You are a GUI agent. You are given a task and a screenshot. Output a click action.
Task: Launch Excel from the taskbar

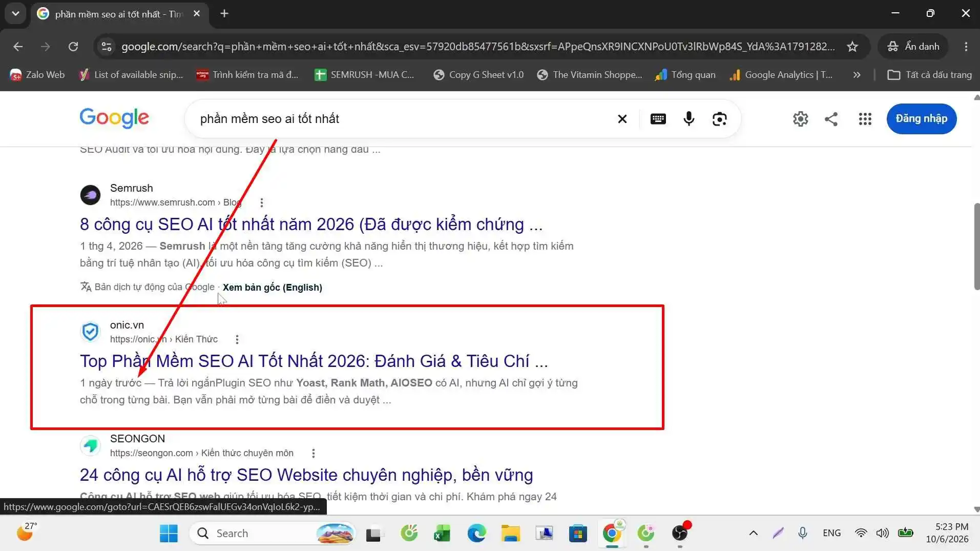[442, 533]
